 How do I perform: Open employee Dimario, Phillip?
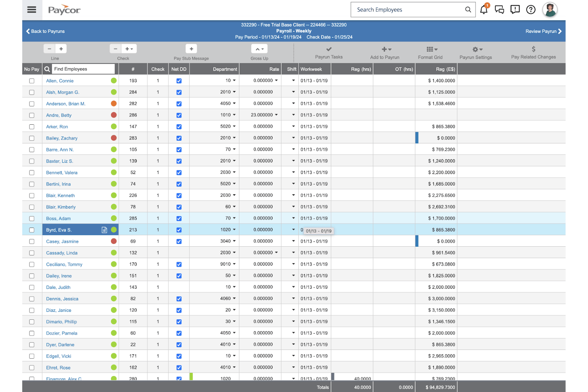62,322
